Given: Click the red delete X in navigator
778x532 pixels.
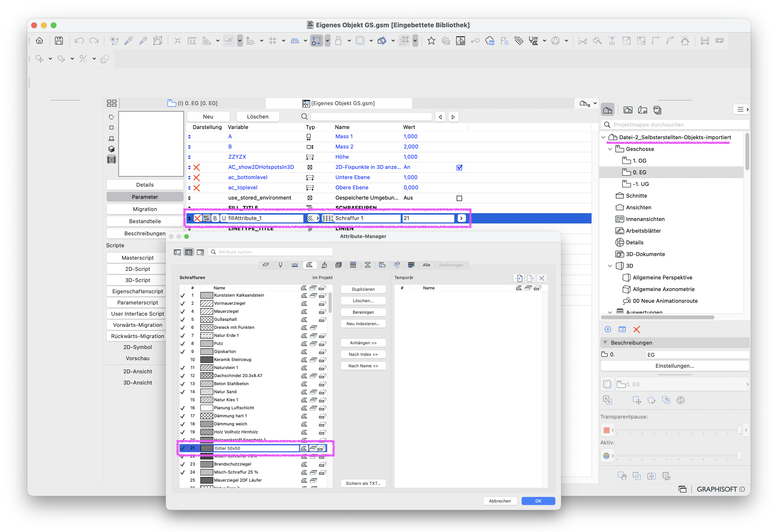Looking at the screenshot, I should click(636, 330).
